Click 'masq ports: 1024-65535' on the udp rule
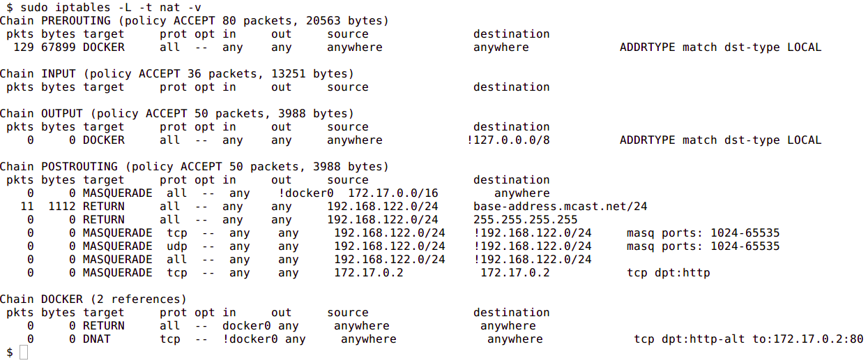The width and height of the screenshot is (868, 363). (703, 246)
